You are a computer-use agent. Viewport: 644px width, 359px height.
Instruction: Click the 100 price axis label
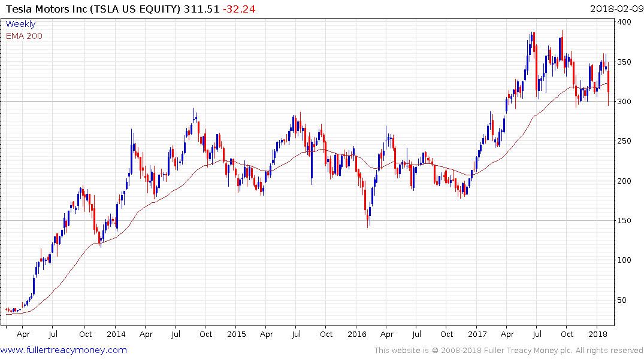pos(624,260)
